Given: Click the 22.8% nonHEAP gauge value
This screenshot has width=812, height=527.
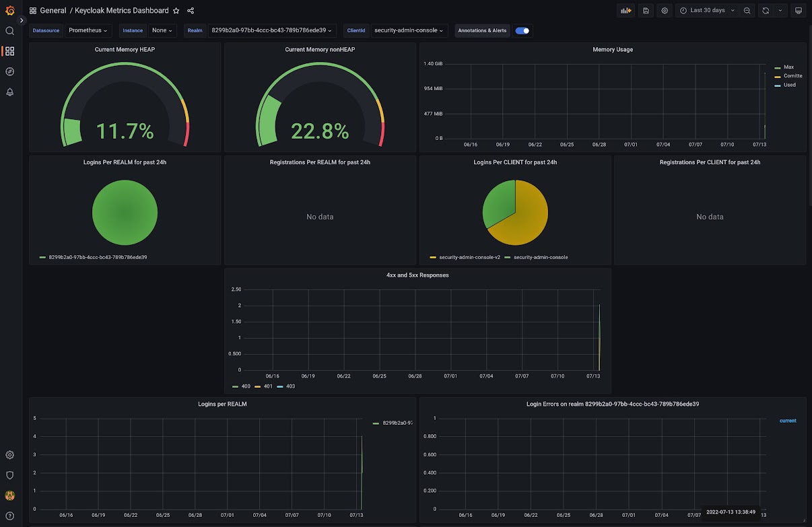Looking at the screenshot, I should coord(320,131).
